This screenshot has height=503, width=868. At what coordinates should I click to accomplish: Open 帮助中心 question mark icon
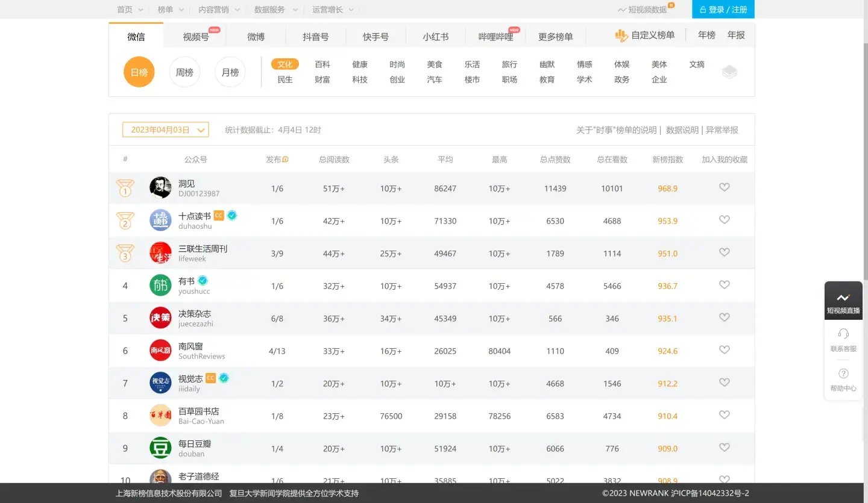tap(843, 373)
